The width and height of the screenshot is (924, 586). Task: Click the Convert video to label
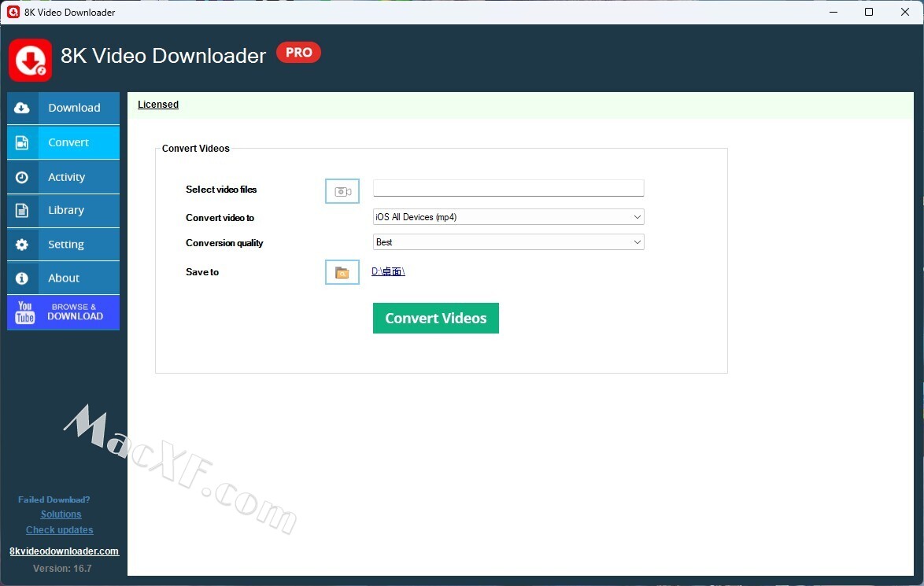(220, 218)
